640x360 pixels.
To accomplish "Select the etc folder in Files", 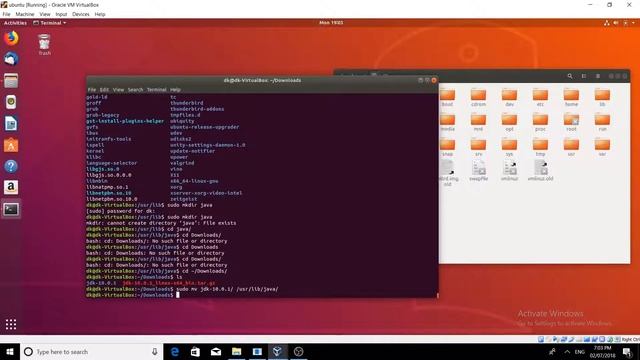I will point(540,98).
